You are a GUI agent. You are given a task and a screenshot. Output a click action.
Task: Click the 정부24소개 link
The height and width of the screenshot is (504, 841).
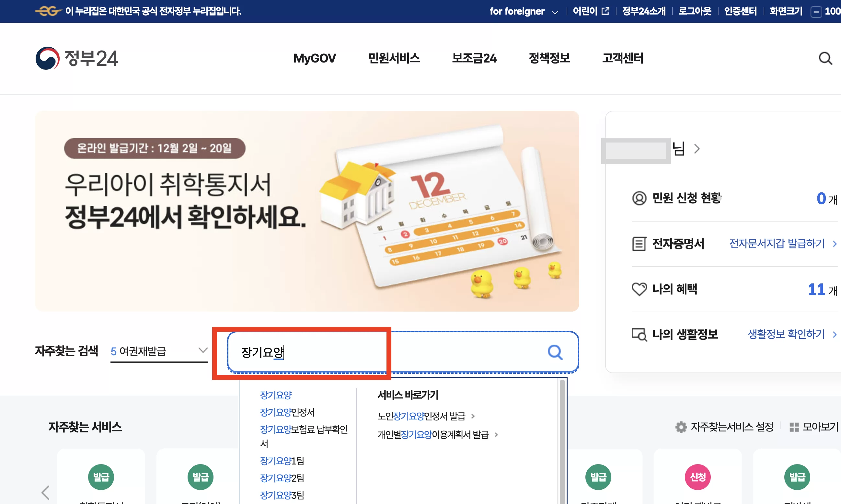(x=644, y=11)
